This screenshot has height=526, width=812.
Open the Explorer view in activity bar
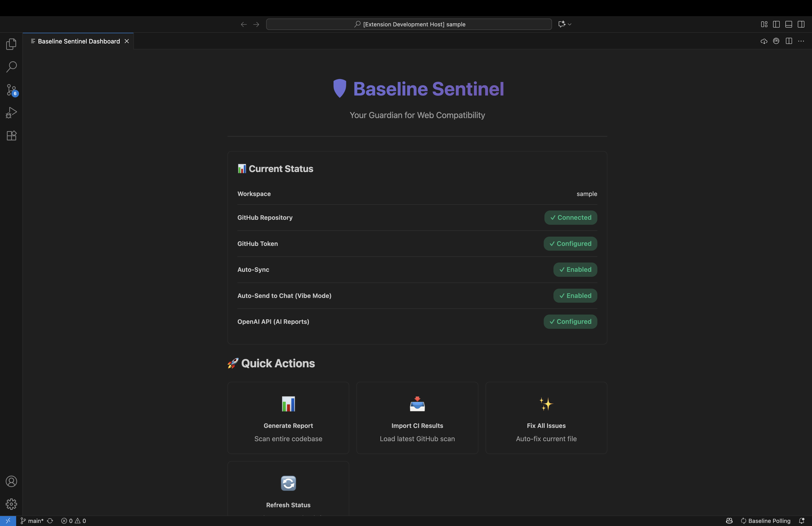[11, 44]
